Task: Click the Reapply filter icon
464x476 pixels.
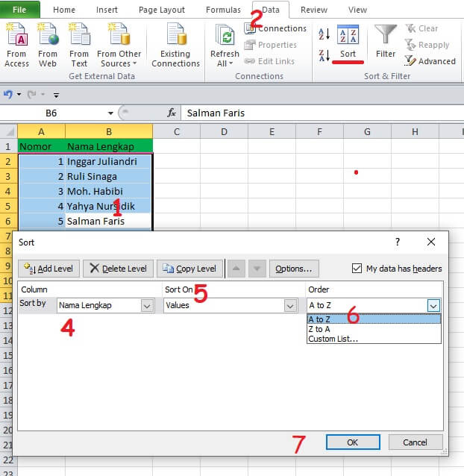Action: [410, 45]
